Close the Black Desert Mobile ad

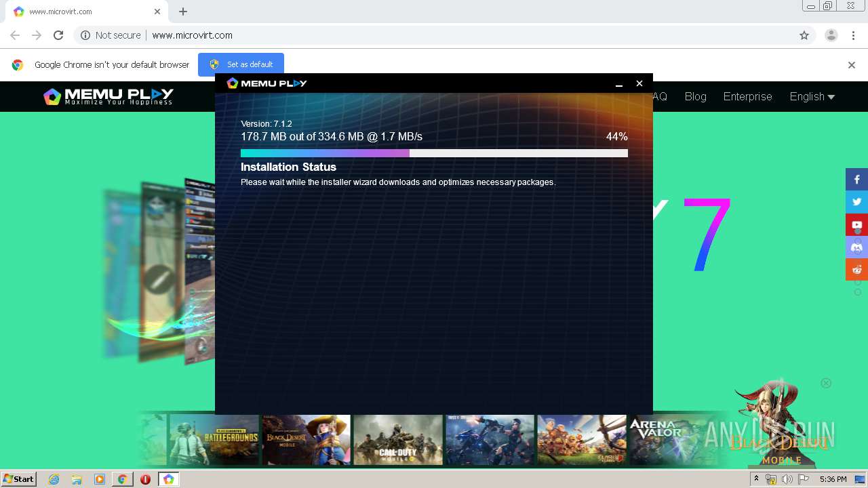pyautogui.click(x=826, y=383)
